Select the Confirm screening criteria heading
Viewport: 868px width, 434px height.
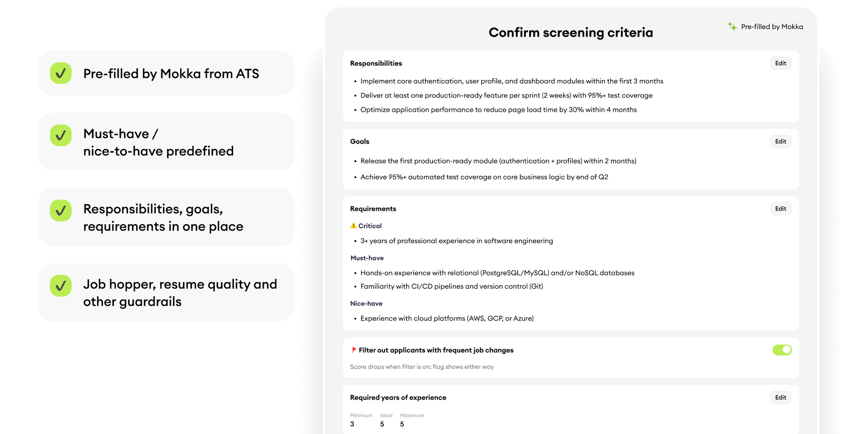(x=570, y=32)
